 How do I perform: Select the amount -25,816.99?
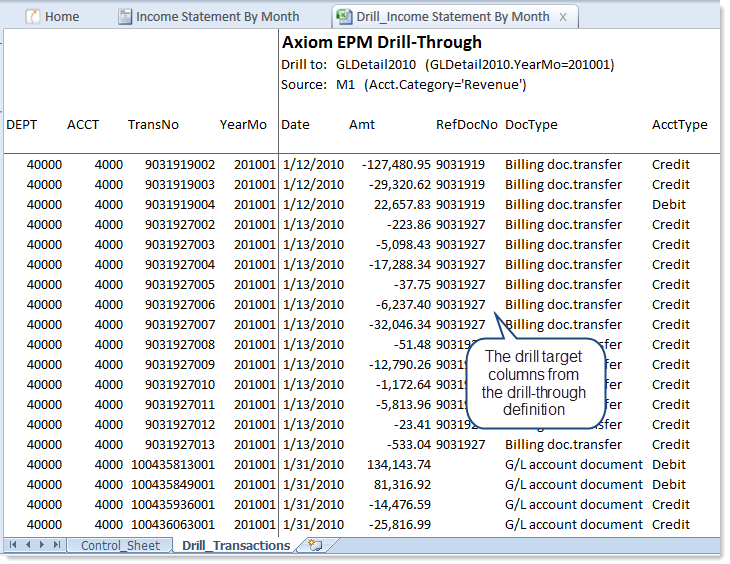point(399,525)
